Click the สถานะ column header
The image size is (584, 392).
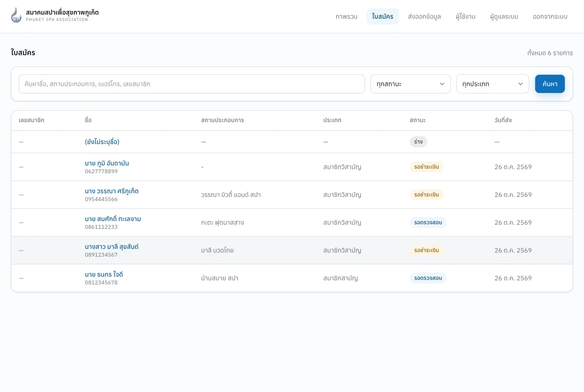(x=418, y=120)
